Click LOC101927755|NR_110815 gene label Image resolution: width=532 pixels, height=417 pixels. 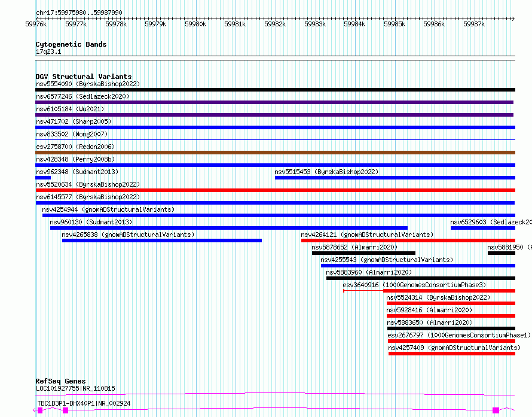[75, 388]
